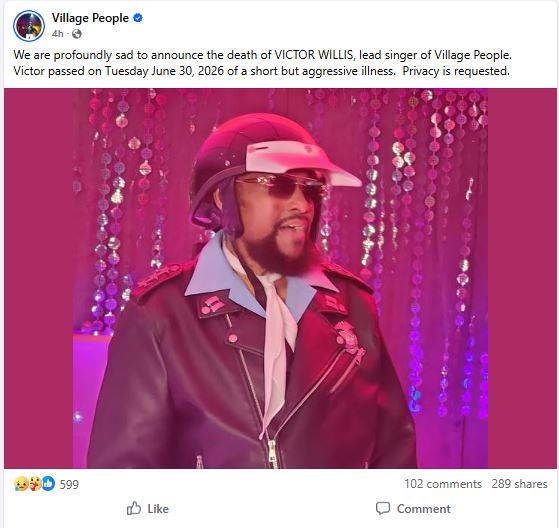Viewport: 559px width, 528px height.
Task: Click the Like button label
Action: [158, 509]
